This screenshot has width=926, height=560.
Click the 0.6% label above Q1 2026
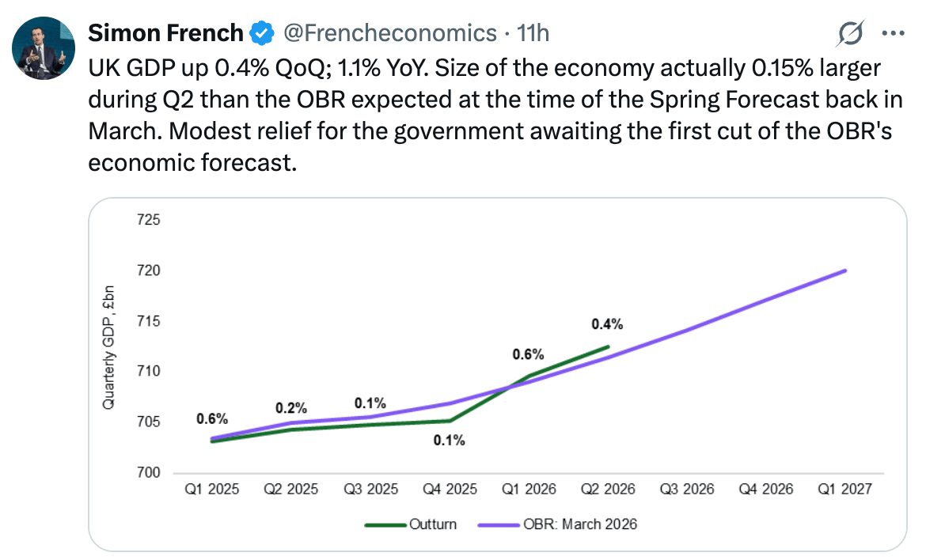528,354
